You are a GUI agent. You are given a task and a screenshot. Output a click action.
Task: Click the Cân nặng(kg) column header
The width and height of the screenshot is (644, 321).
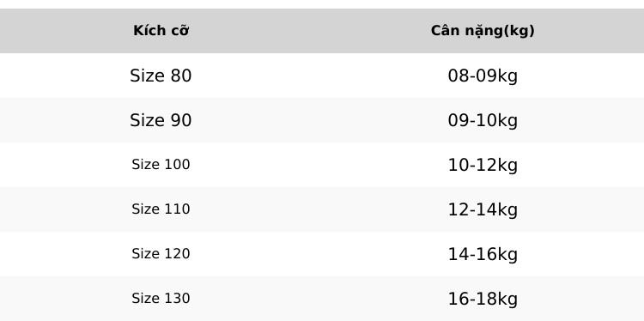tap(483, 31)
